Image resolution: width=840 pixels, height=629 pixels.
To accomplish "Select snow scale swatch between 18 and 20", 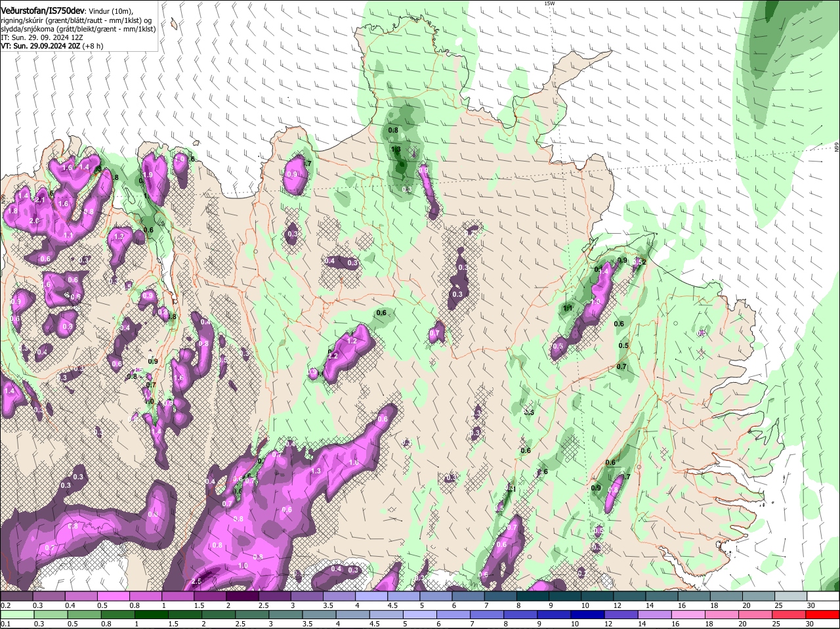I will pyautogui.click(x=726, y=596).
